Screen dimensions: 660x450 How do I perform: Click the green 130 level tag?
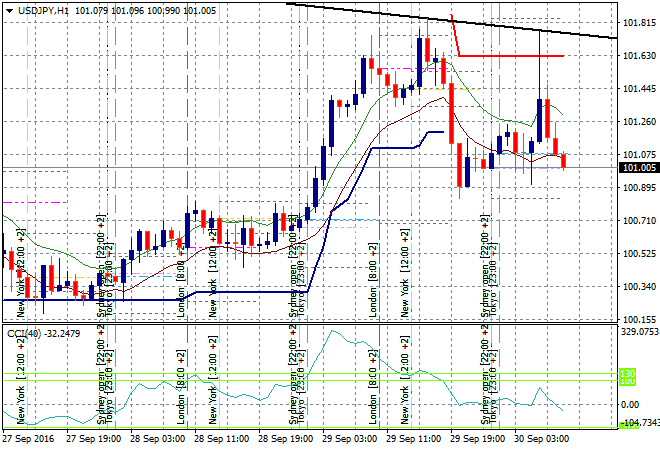point(628,377)
